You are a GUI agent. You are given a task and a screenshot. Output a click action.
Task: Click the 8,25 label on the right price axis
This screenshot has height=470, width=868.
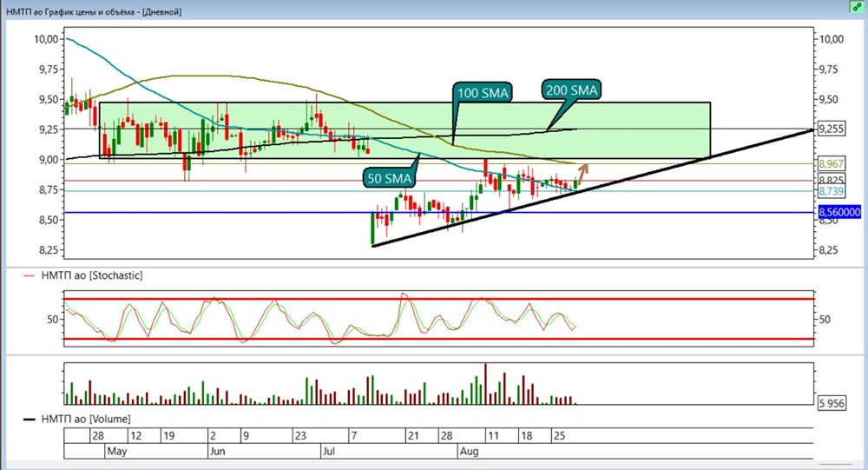827,250
